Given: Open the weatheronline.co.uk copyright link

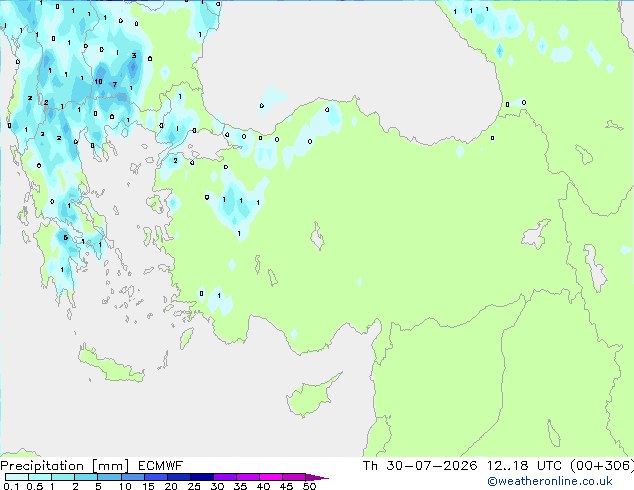Looking at the screenshot, I should pos(550,481).
